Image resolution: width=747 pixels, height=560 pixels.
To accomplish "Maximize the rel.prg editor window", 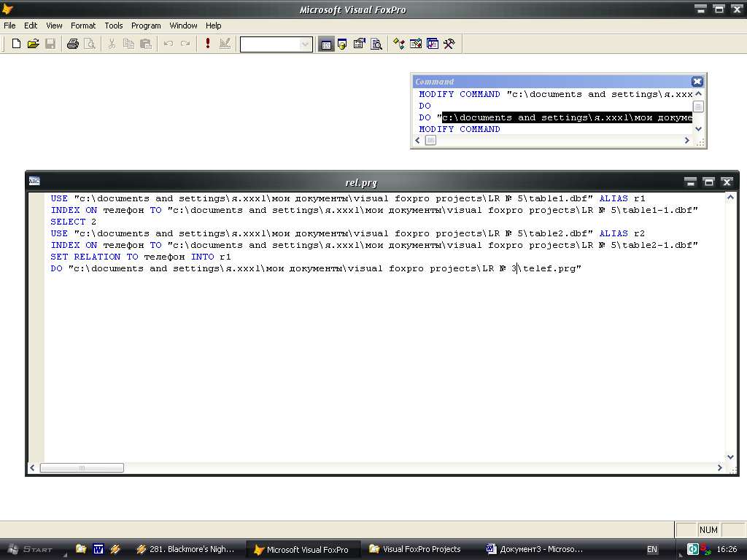I will tap(709, 182).
